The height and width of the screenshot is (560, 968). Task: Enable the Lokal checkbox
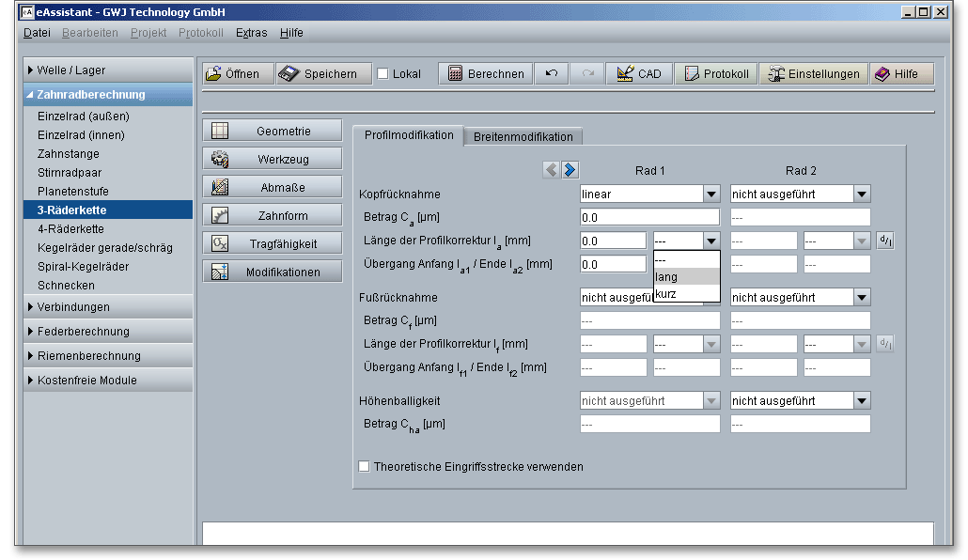click(x=383, y=74)
